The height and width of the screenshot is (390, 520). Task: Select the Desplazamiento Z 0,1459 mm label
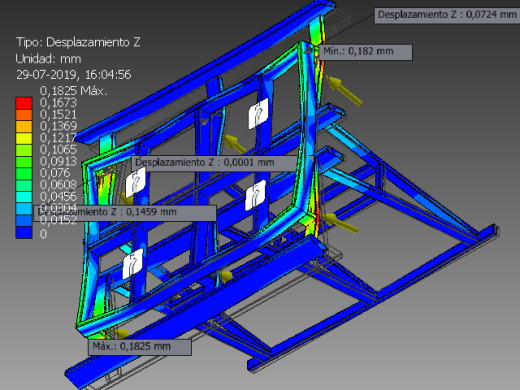[125, 212]
